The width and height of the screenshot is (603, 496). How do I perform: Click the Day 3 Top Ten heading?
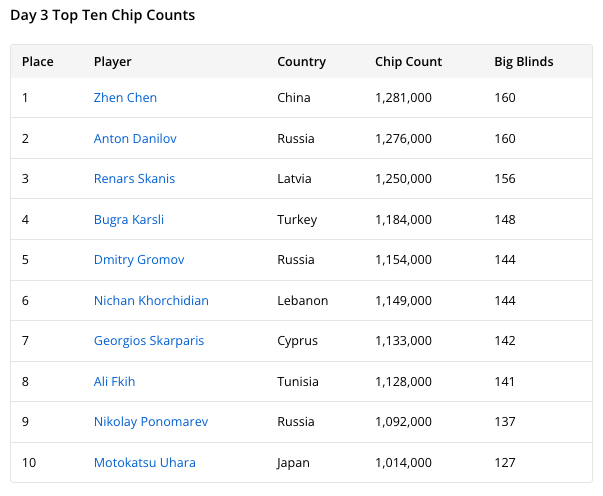(103, 16)
